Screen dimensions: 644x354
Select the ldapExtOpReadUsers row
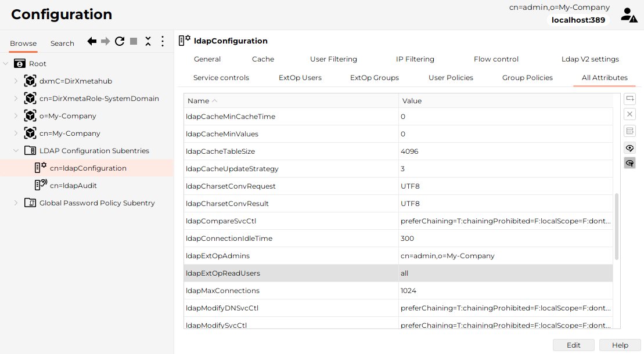coord(398,273)
